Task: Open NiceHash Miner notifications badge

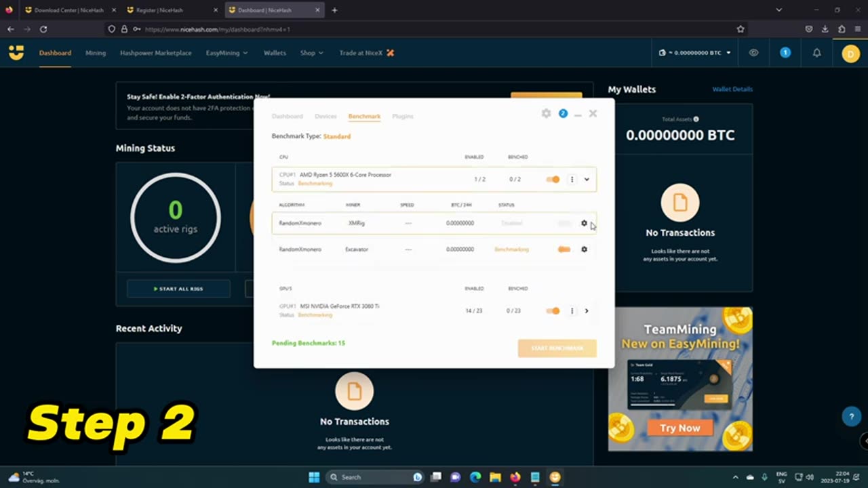Action: (563, 113)
